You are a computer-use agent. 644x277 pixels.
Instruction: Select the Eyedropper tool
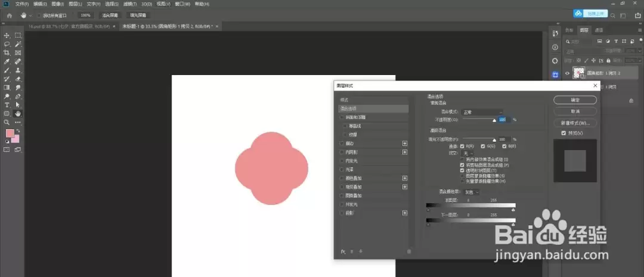(x=7, y=61)
